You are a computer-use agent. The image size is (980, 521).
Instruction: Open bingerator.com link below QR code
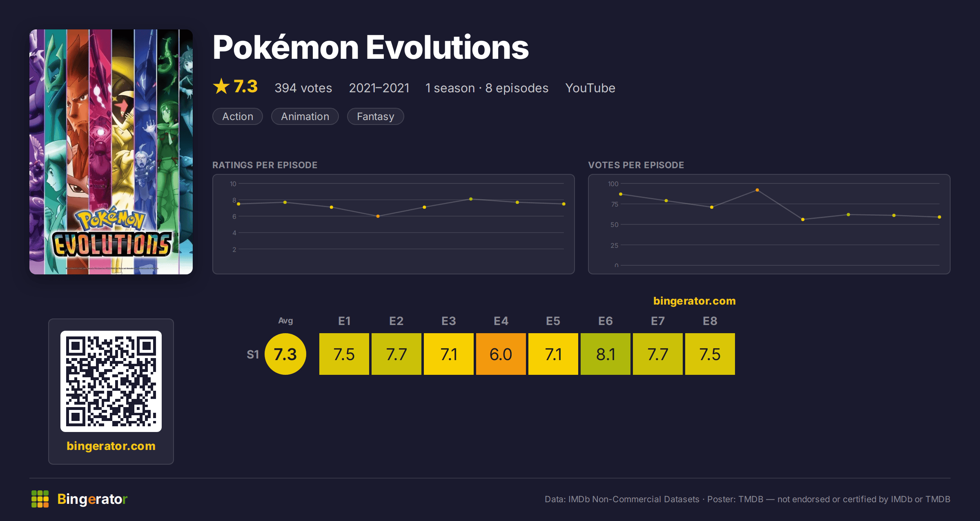tap(111, 445)
